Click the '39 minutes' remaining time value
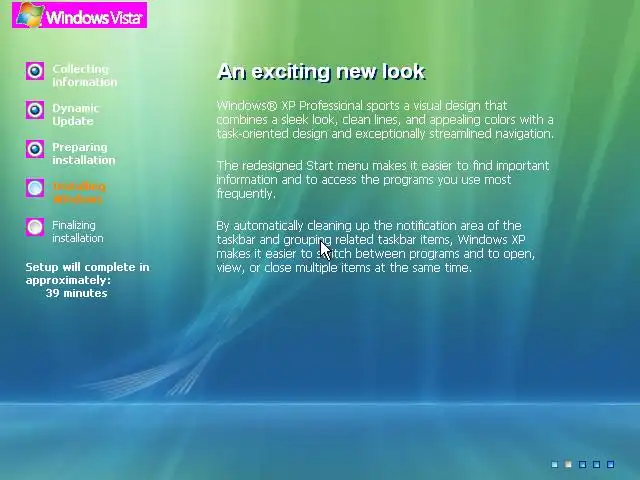 pyautogui.click(x=76, y=293)
